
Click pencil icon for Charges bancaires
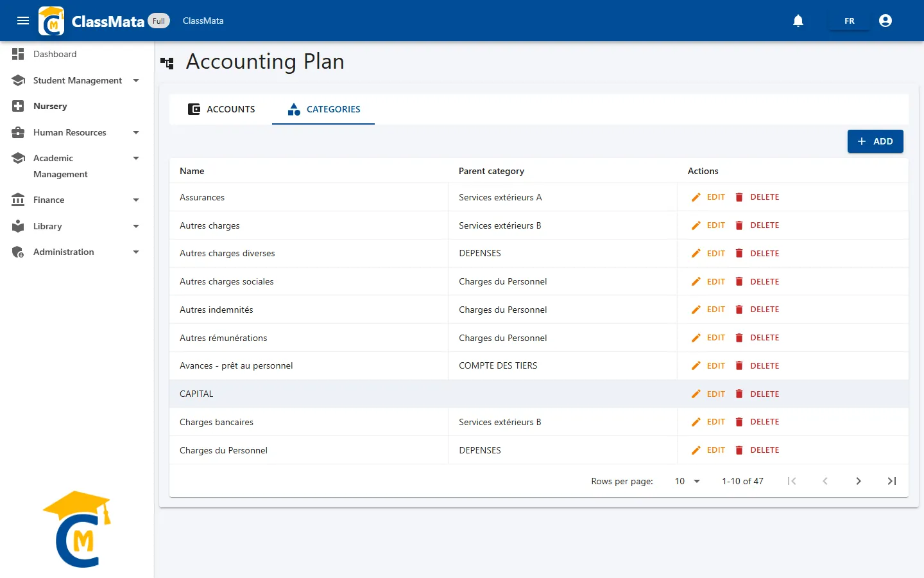(696, 422)
